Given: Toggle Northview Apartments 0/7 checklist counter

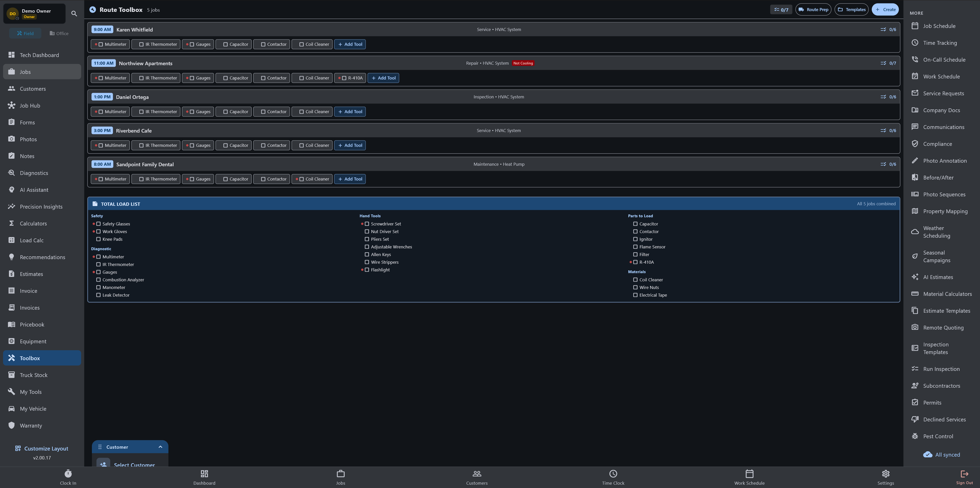Looking at the screenshot, I should 888,63.
